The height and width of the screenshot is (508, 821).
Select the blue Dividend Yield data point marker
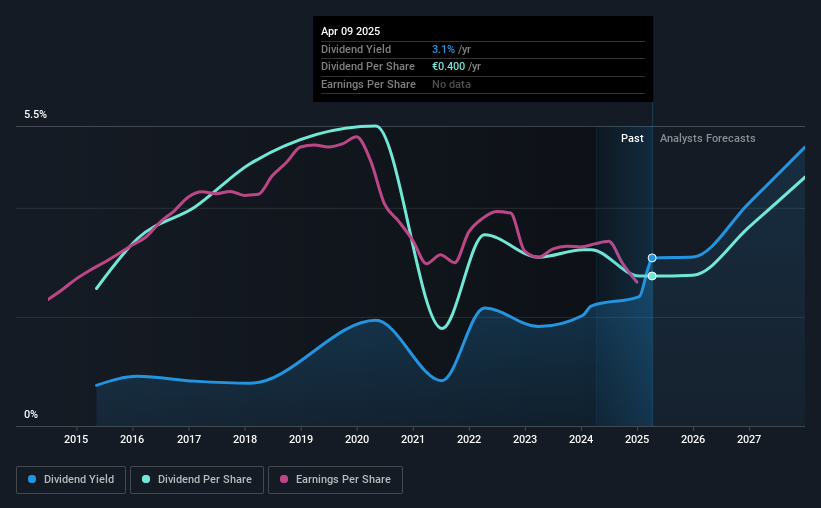click(x=652, y=258)
